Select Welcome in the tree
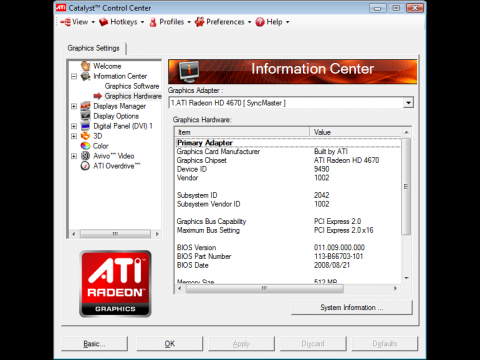This screenshot has height=360, width=480. (107, 66)
